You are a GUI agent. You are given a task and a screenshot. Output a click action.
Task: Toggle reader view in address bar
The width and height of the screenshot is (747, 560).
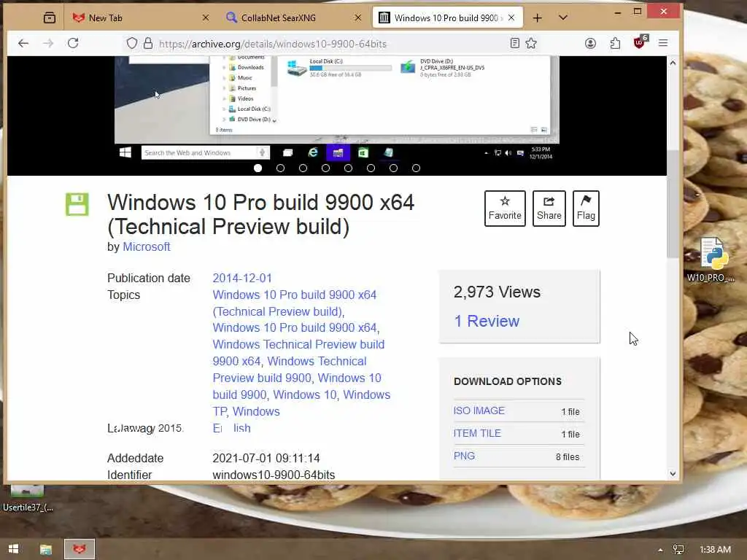tap(514, 43)
